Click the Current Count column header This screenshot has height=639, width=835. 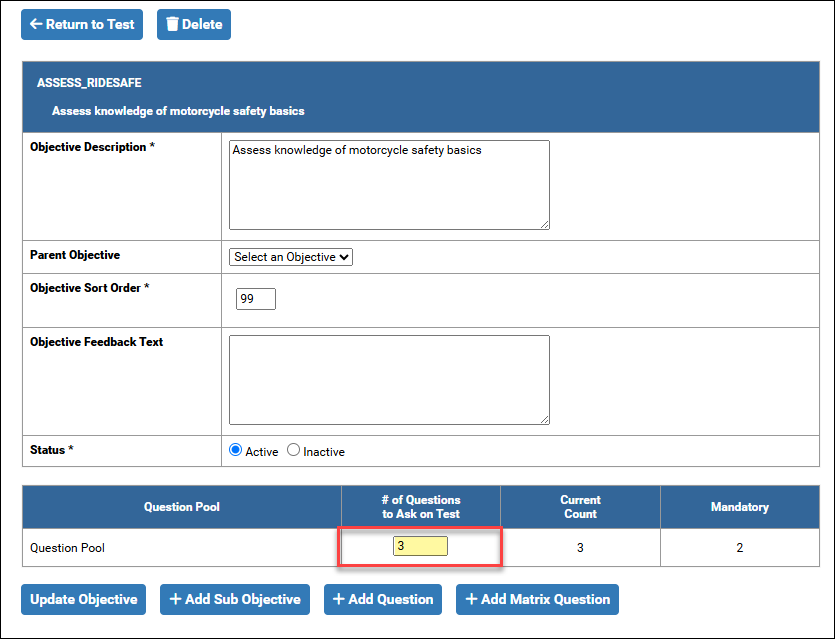[x=580, y=507]
